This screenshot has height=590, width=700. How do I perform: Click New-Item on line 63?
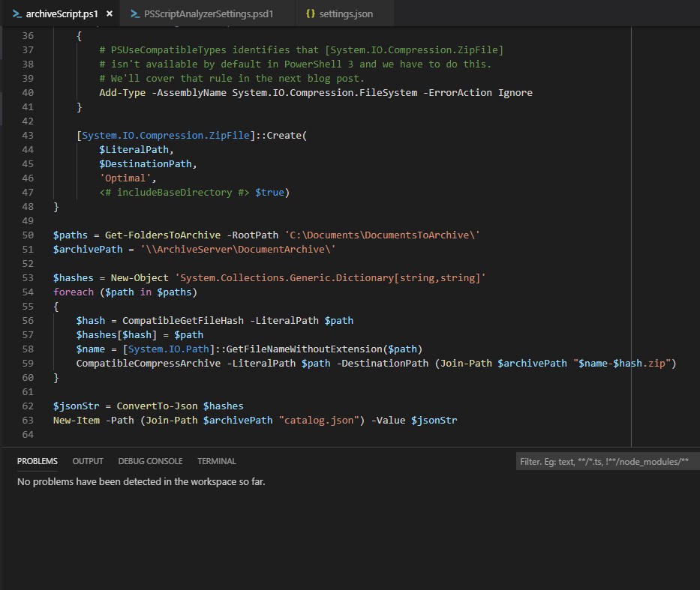tap(77, 421)
